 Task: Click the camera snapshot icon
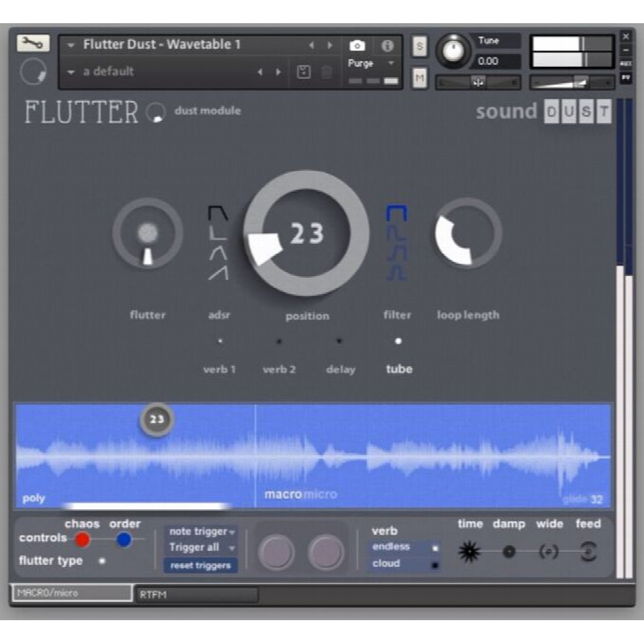tap(357, 46)
